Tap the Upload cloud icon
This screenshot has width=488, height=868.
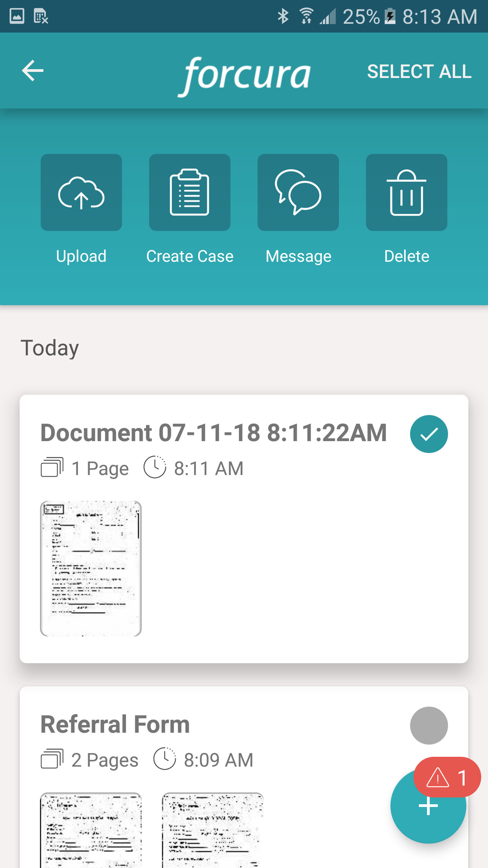point(81,192)
